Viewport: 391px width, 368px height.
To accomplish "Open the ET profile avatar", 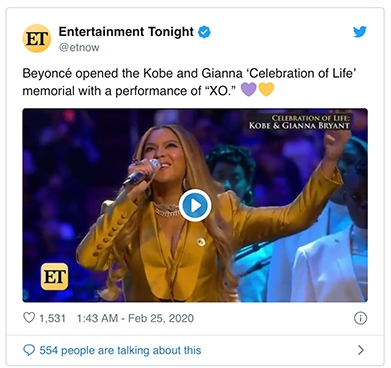I will coord(37,38).
